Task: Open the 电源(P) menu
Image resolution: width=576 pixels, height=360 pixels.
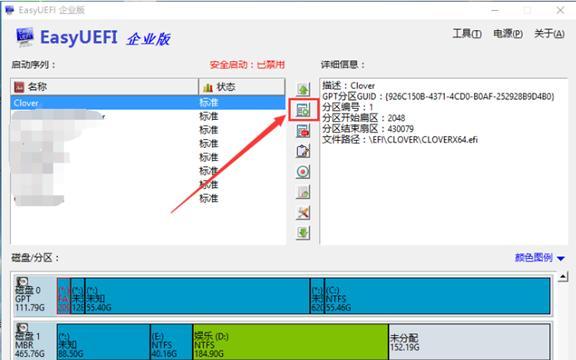Action: [508, 34]
